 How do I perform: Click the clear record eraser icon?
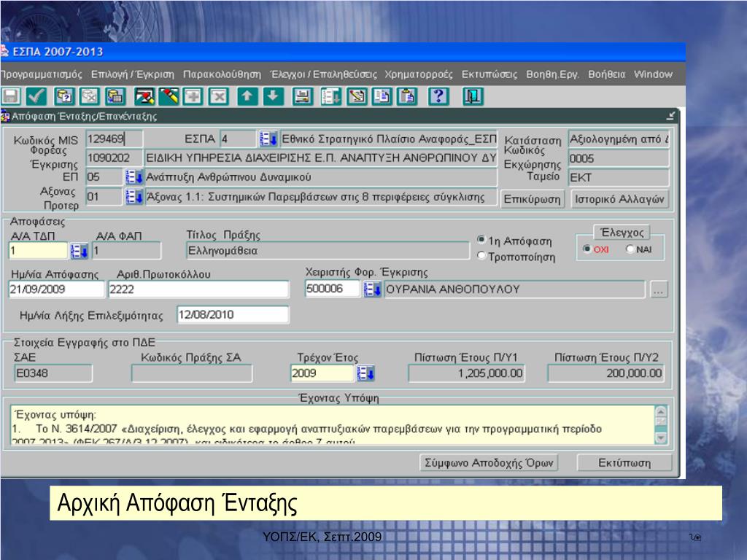[144, 97]
